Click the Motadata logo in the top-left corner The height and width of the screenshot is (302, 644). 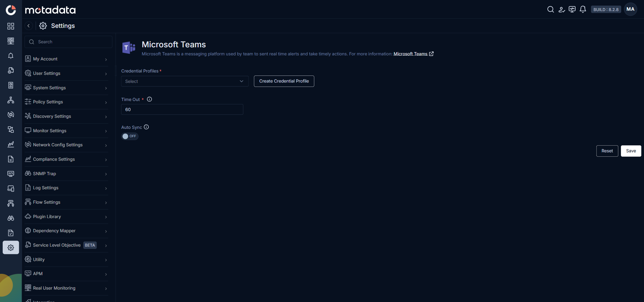[x=11, y=10]
